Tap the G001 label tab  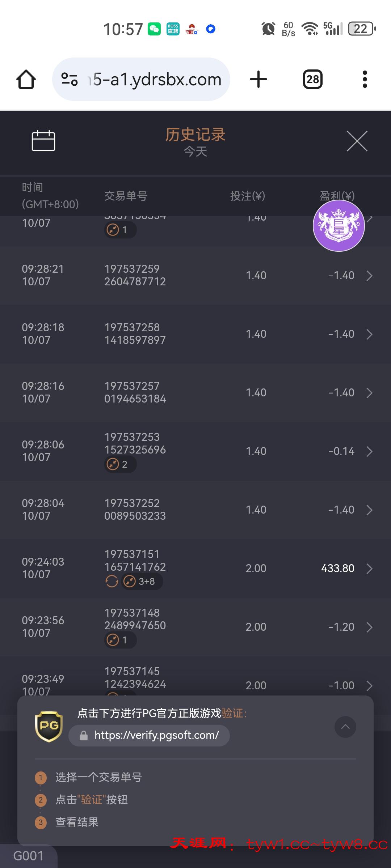[x=28, y=856]
